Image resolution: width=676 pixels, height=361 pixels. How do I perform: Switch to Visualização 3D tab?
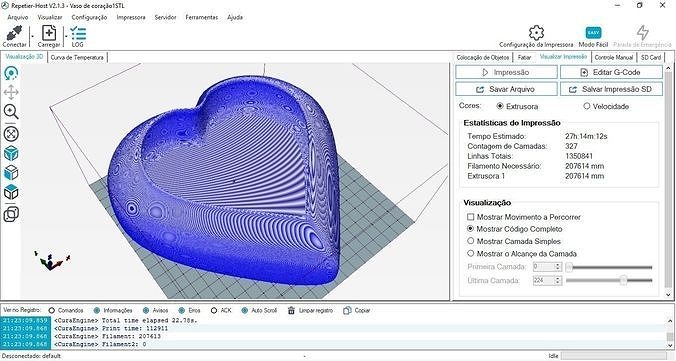[24, 57]
